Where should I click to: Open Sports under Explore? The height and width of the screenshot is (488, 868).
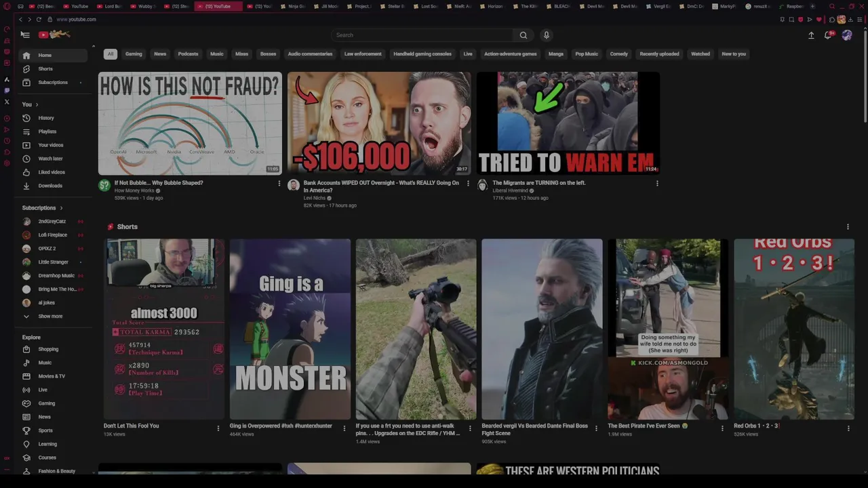(54, 430)
